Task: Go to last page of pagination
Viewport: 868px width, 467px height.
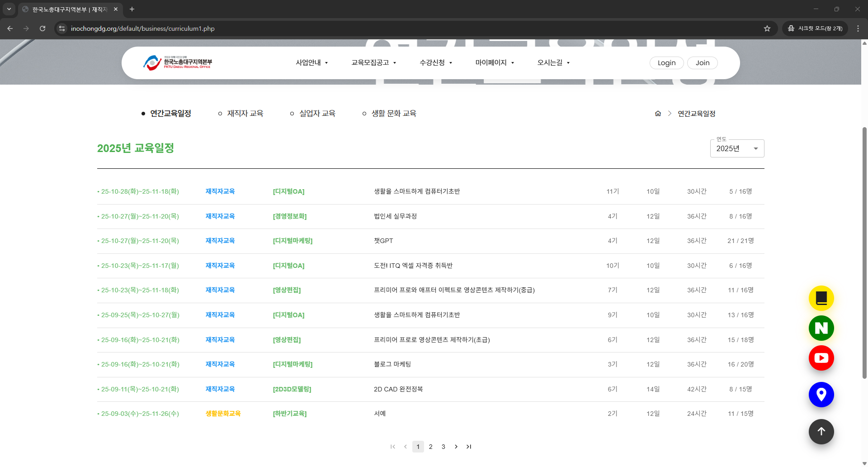Action: (x=469, y=447)
